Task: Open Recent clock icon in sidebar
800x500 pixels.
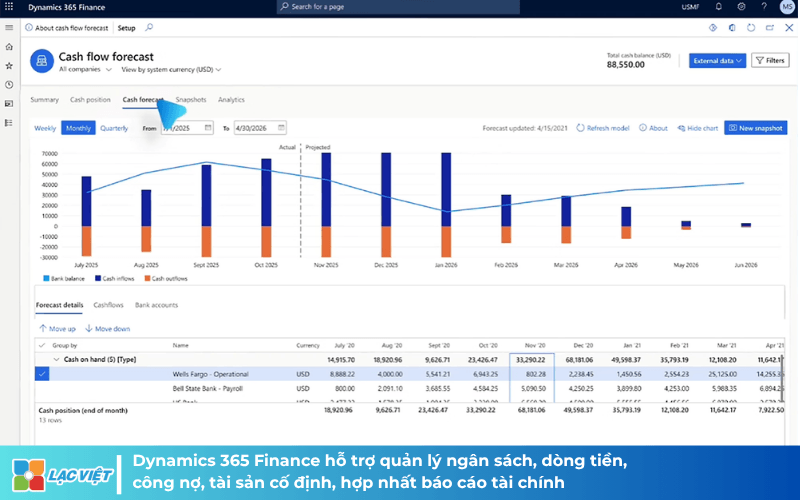Action: 9,85
